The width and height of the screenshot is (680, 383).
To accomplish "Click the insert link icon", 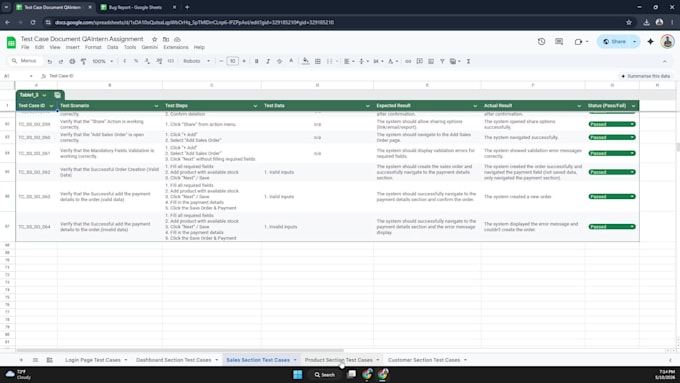I will [408, 62].
